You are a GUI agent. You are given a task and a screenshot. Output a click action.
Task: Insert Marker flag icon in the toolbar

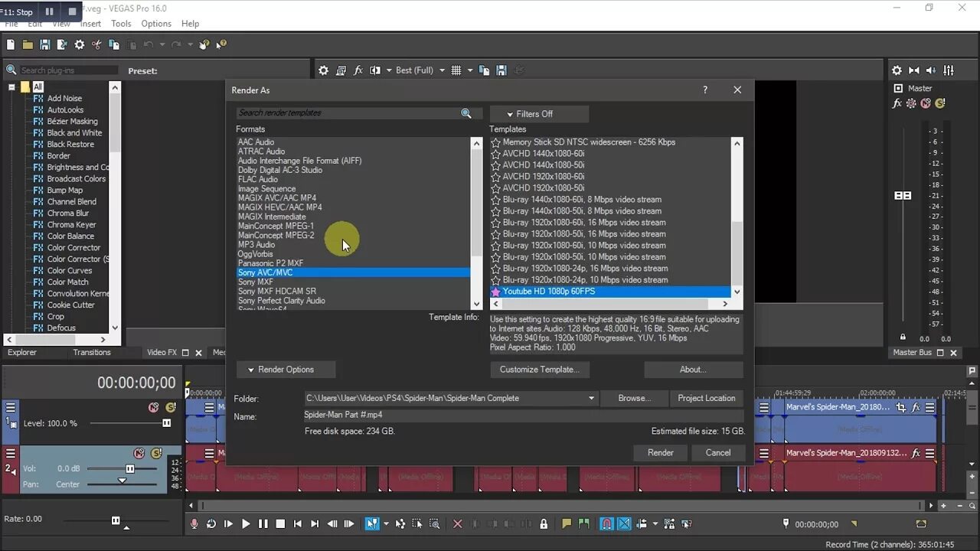(x=567, y=524)
